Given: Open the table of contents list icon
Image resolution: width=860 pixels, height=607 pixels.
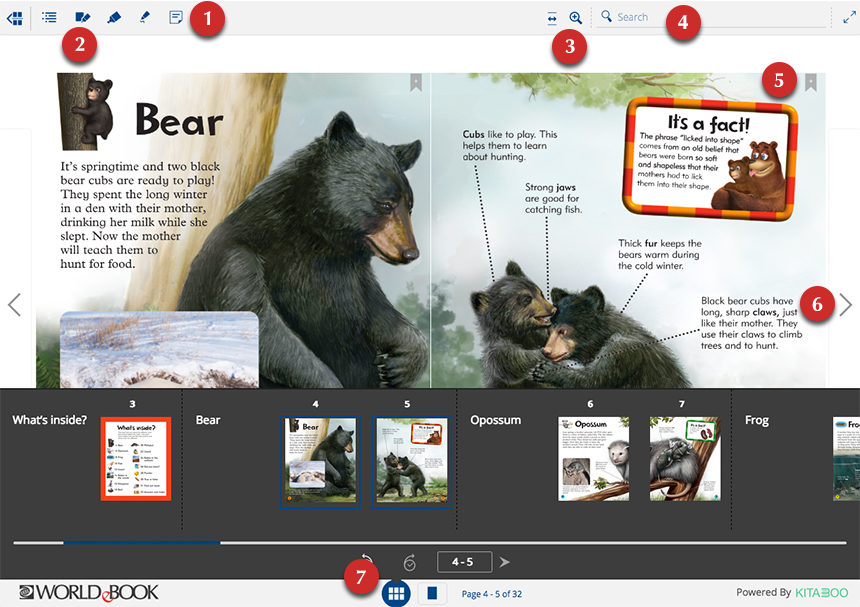Looking at the screenshot, I should [49, 18].
